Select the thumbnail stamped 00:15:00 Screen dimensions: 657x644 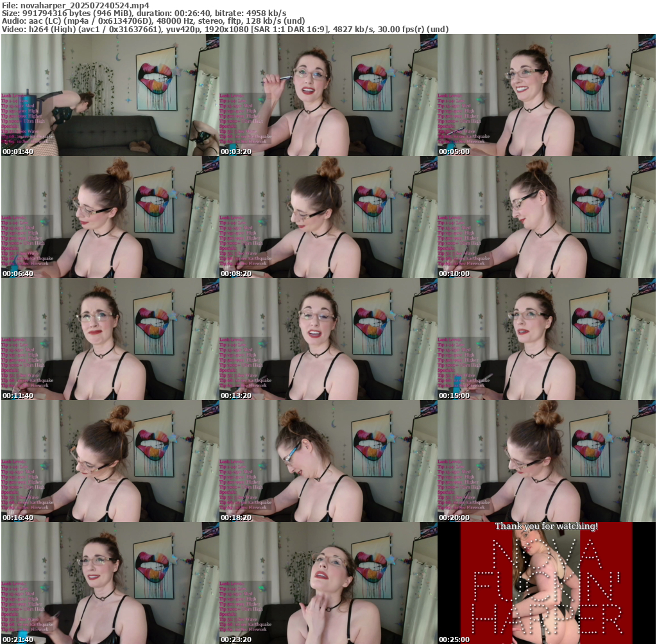click(547, 339)
